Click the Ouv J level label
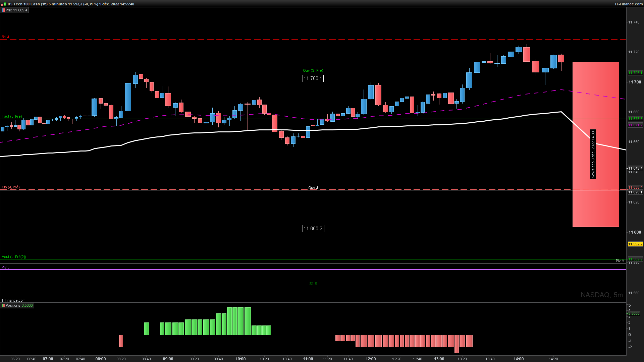The height and width of the screenshot is (362, 644). [x=313, y=188]
